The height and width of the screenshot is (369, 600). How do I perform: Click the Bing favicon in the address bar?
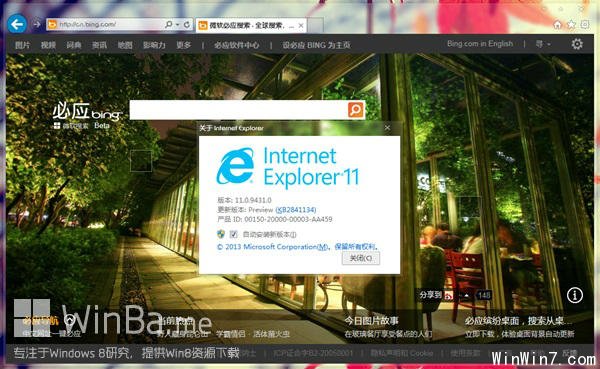52,24
